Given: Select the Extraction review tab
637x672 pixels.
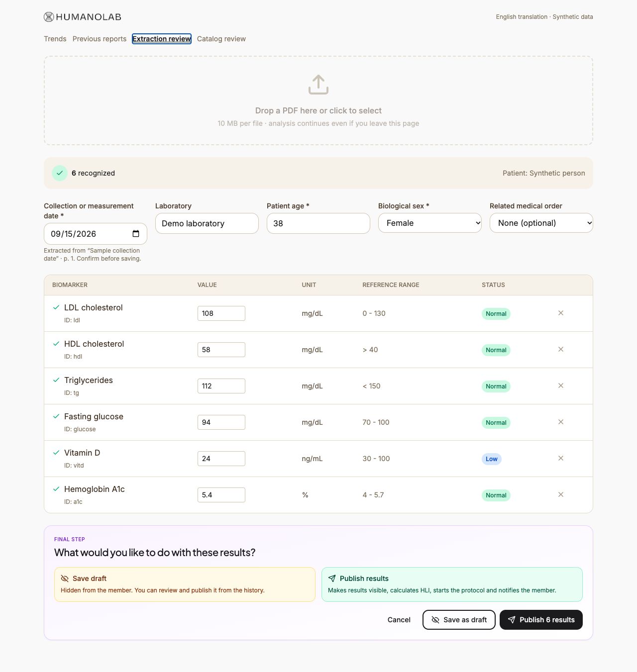Looking at the screenshot, I should pyautogui.click(x=162, y=39).
